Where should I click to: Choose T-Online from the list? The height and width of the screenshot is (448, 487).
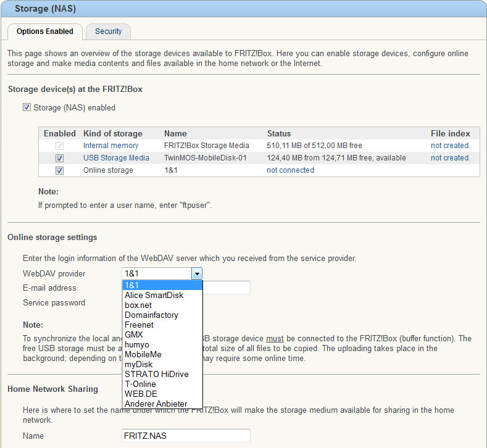(x=162, y=384)
